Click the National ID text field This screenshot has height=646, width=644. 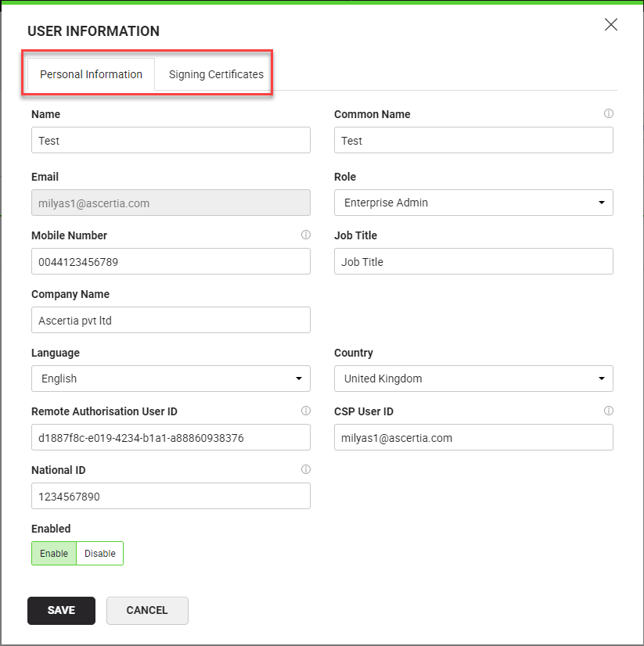click(x=171, y=497)
